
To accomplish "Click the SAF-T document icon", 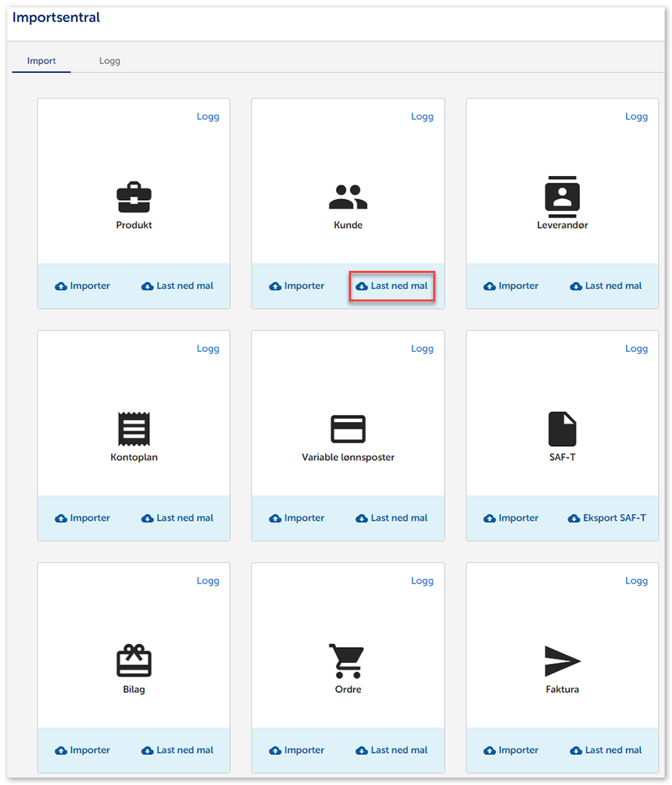I will pyautogui.click(x=562, y=429).
